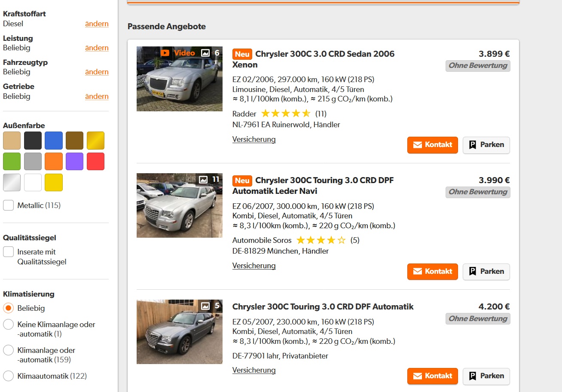Select the purple exterior color swatch
This screenshot has height=392, width=562.
pos(74,162)
